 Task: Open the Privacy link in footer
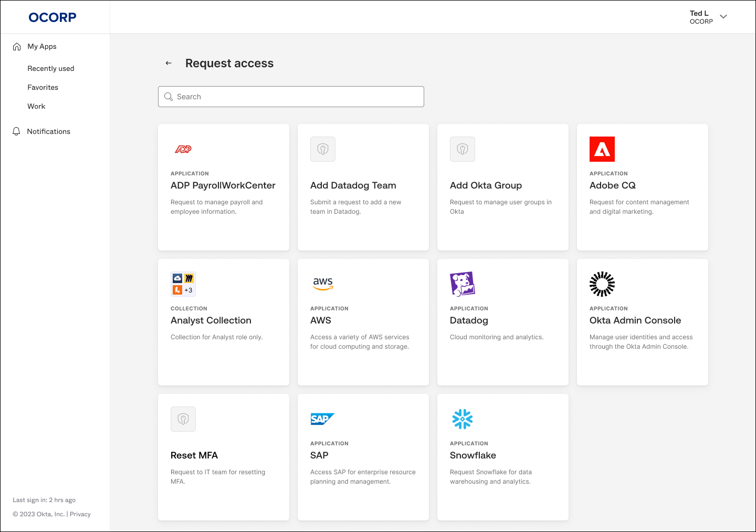pos(80,514)
